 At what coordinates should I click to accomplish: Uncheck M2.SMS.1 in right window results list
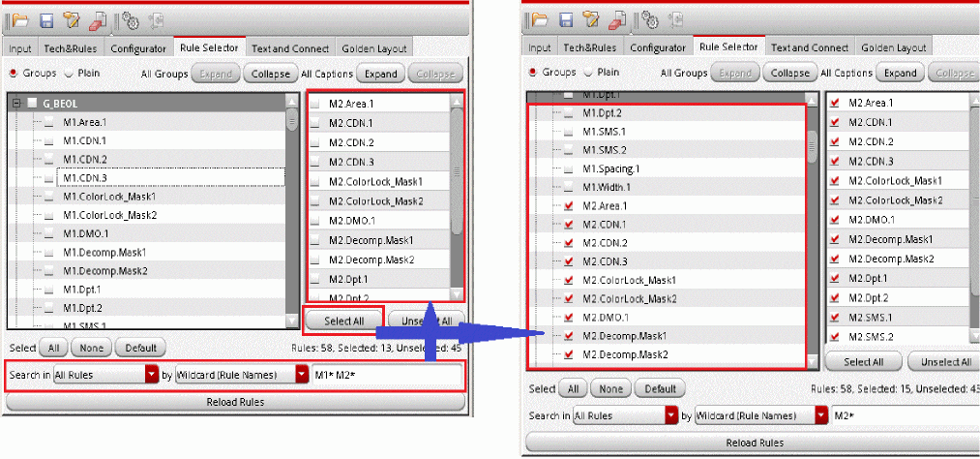point(834,318)
